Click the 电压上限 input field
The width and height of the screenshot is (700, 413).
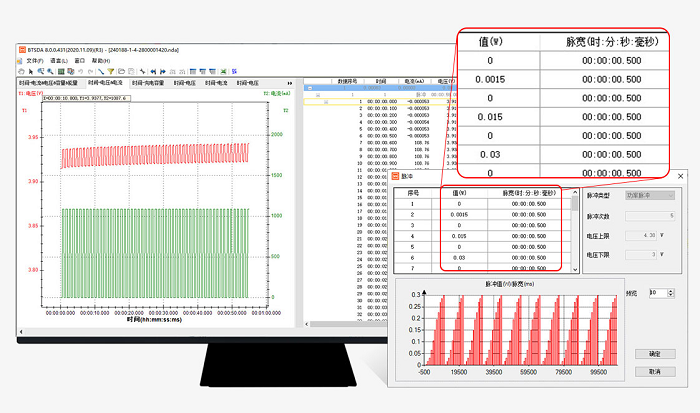click(x=641, y=235)
